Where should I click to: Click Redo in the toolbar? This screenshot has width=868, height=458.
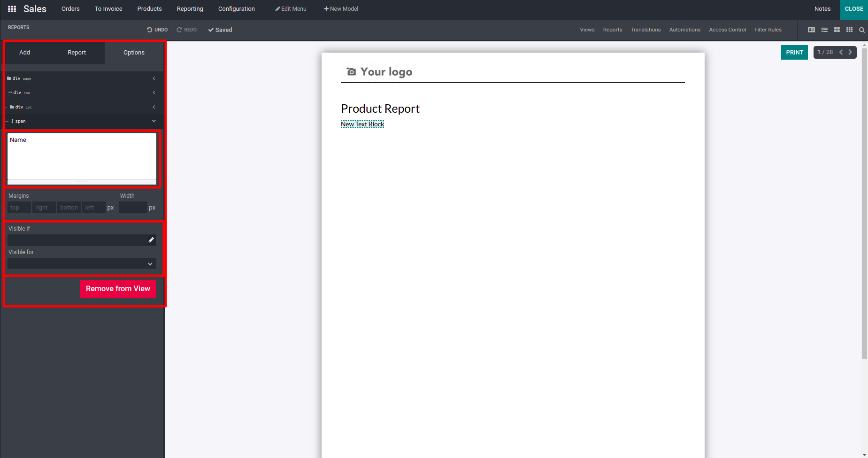pos(186,30)
